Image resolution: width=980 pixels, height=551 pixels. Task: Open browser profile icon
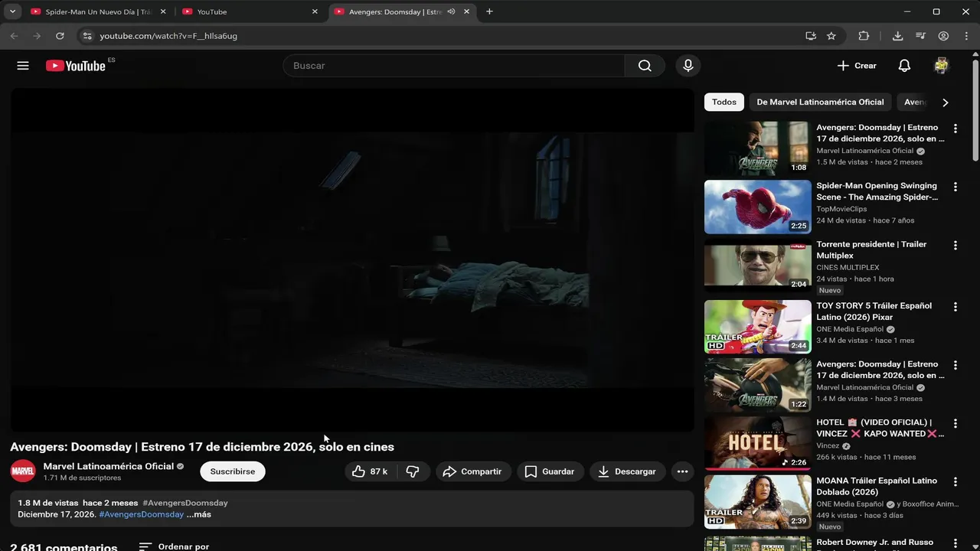pos(943,36)
